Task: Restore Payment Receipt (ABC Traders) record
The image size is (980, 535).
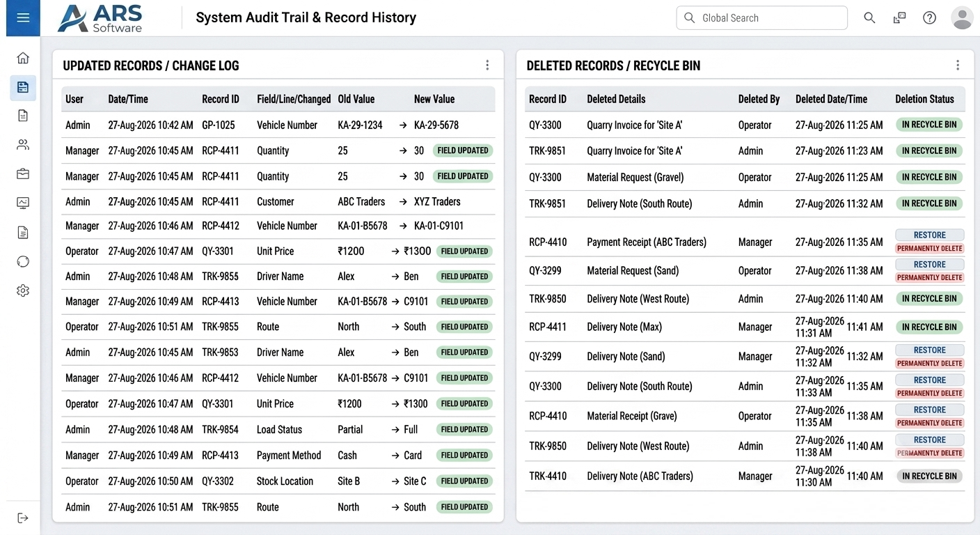Action: pos(929,235)
